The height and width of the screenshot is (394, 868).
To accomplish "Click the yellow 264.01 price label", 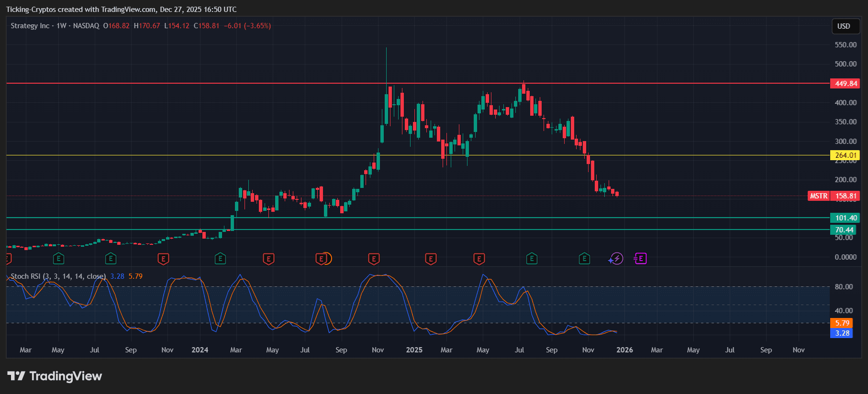I will 846,155.
